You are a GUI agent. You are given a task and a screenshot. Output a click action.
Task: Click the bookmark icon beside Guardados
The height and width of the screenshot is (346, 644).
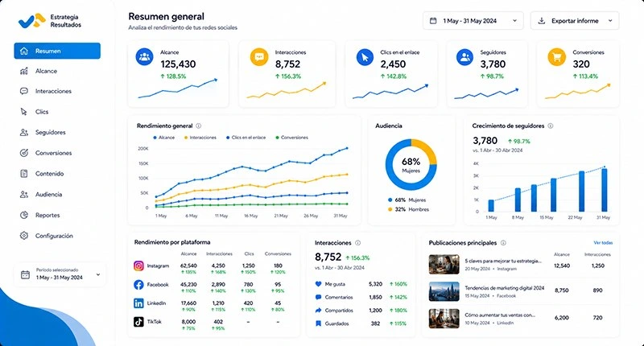tap(318, 323)
